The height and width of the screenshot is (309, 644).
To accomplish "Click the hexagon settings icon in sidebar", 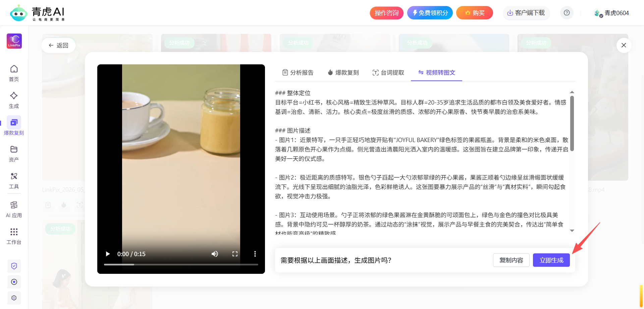I will pos(14,298).
